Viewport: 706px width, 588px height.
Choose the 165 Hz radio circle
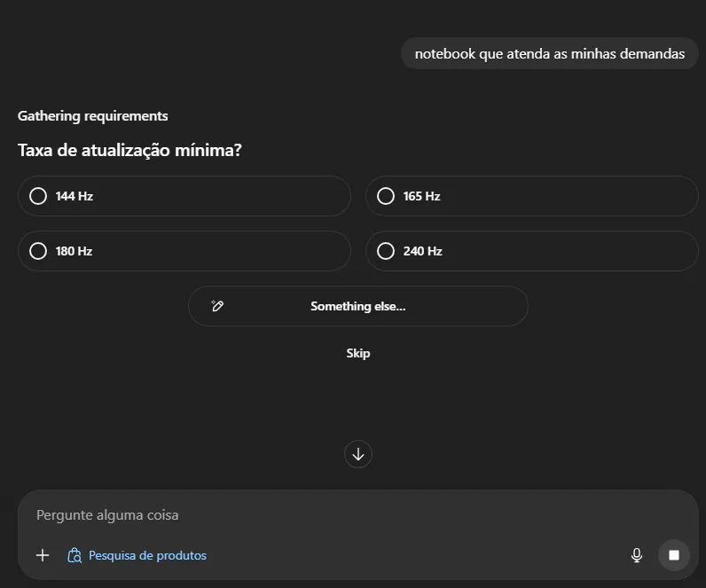point(386,196)
